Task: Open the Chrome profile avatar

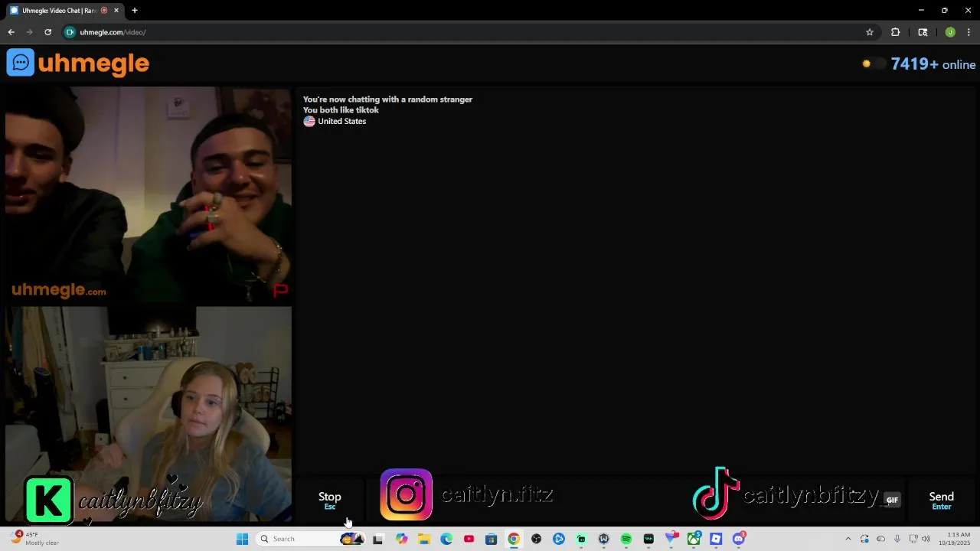Action: (x=950, y=32)
